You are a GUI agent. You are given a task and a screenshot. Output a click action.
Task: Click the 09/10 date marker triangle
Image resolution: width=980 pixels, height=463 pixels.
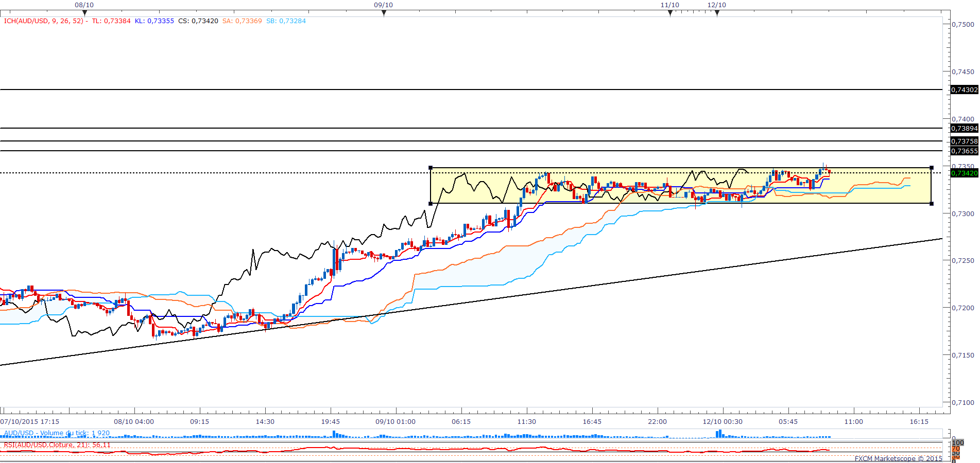click(x=384, y=13)
